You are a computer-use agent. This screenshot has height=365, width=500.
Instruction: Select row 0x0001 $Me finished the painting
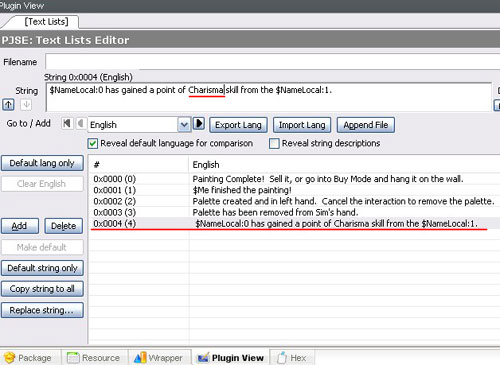pos(295,190)
